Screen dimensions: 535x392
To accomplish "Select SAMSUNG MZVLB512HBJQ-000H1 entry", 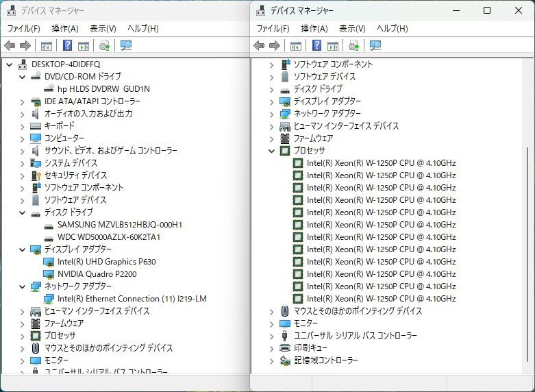I will [x=120, y=225].
